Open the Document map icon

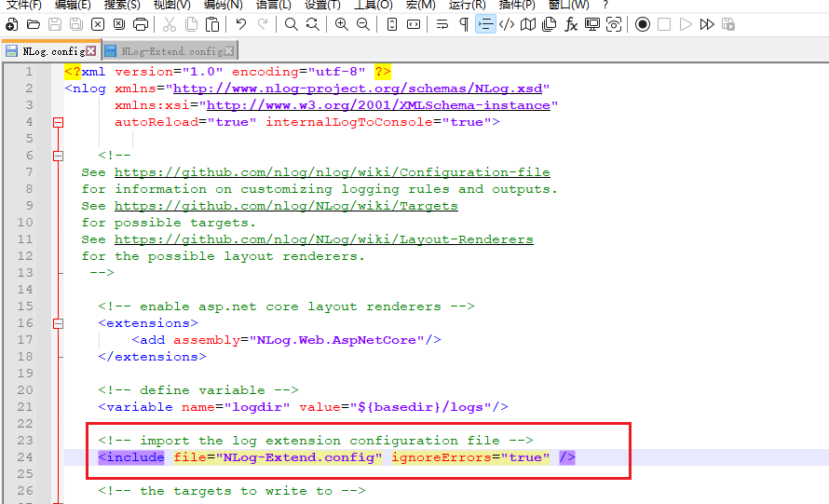[528, 24]
